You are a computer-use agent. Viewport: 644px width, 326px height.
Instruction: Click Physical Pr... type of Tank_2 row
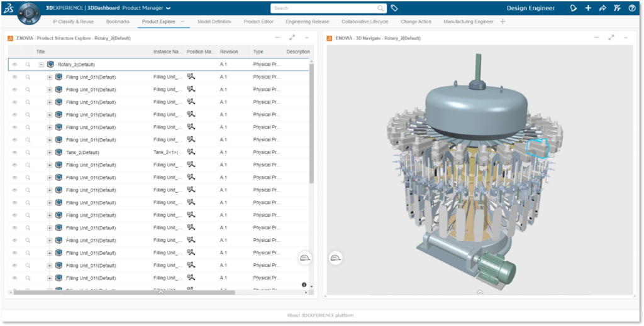coord(267,152)
